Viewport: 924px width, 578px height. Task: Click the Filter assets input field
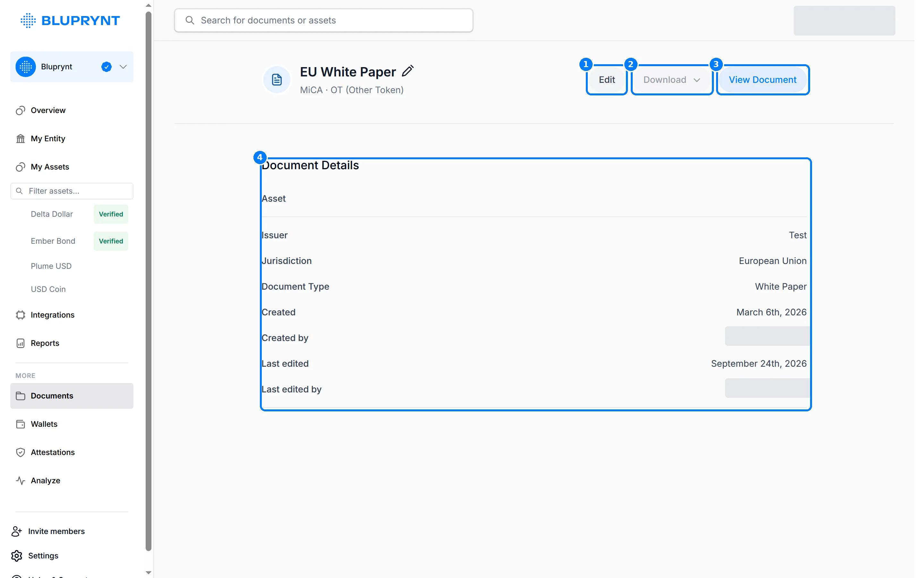tap(72, 191)
